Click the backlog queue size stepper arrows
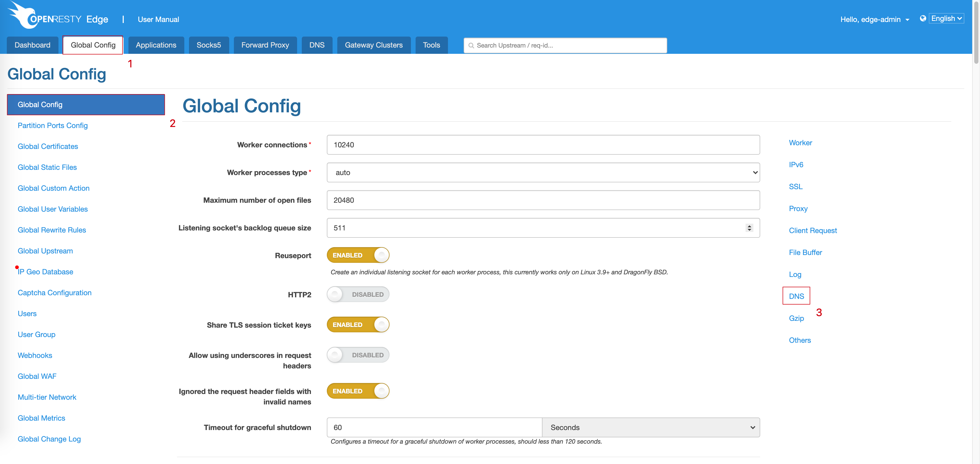This screenshot has width=980, height=464. [749, 228]
